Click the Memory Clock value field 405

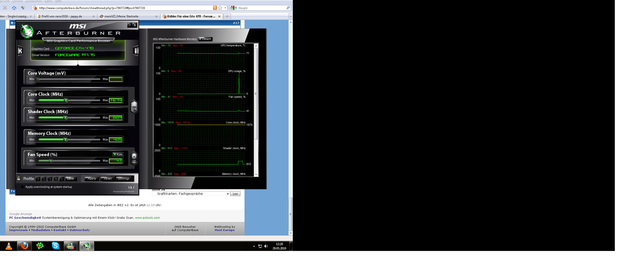pos(116,140)
